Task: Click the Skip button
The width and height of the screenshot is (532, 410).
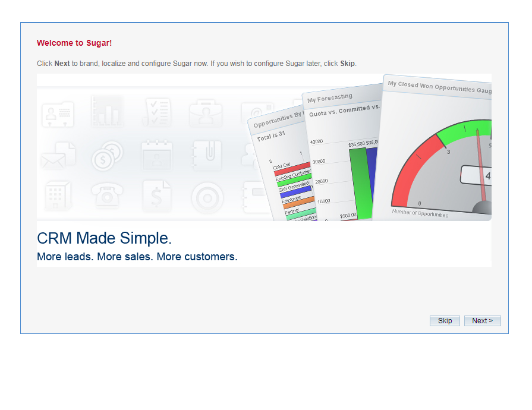Action: [445, 320]
